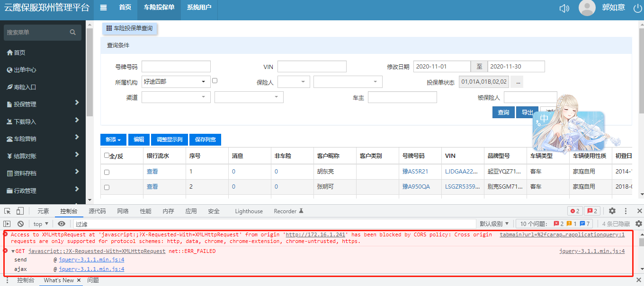This screenshot has height=286, width=644.
Task: Select 车险投保单 top navigation tab
Action: pyautogui.click(x=159, y=8)
